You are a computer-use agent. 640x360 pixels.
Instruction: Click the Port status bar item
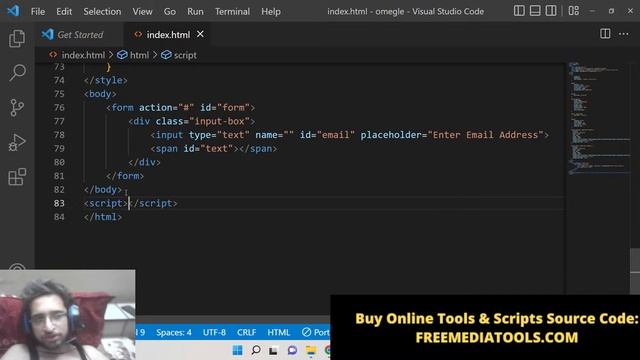315,332
